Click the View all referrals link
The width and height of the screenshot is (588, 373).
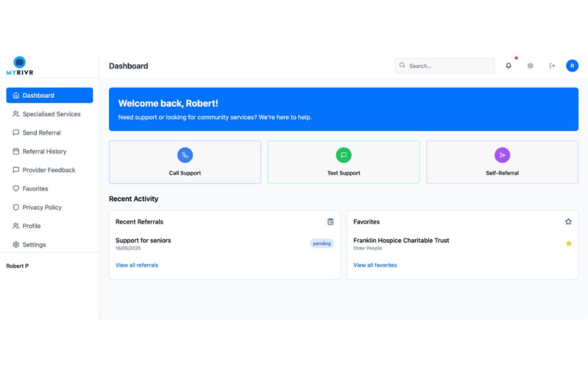click(137, 265)
